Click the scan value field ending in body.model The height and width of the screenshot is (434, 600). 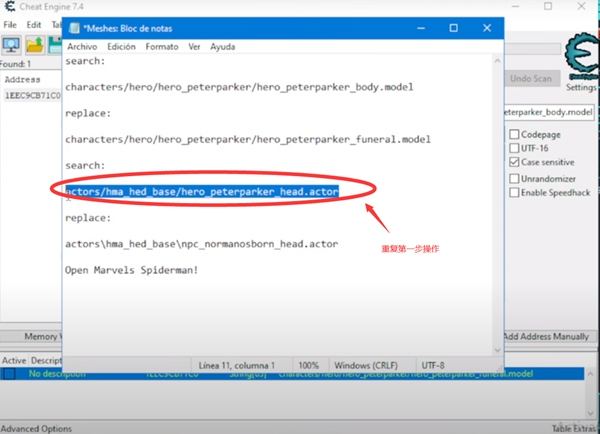[549, 112]
